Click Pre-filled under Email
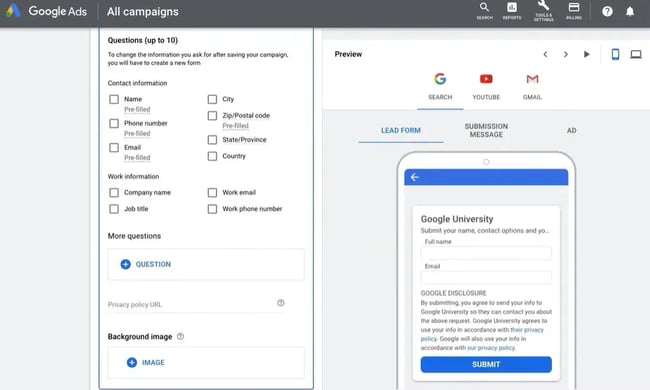This screenshot has width=650, height=390. pyautogui.click(x=137, y=157)
